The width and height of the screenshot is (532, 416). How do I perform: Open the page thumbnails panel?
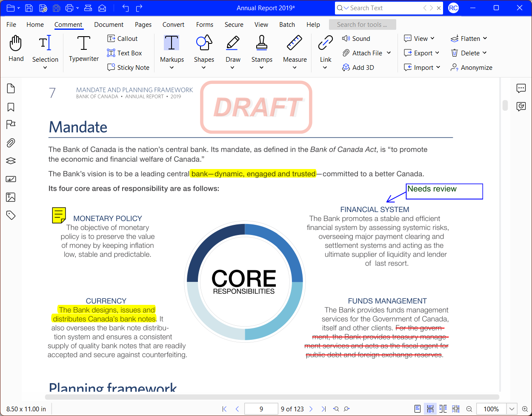click(10, 88)
